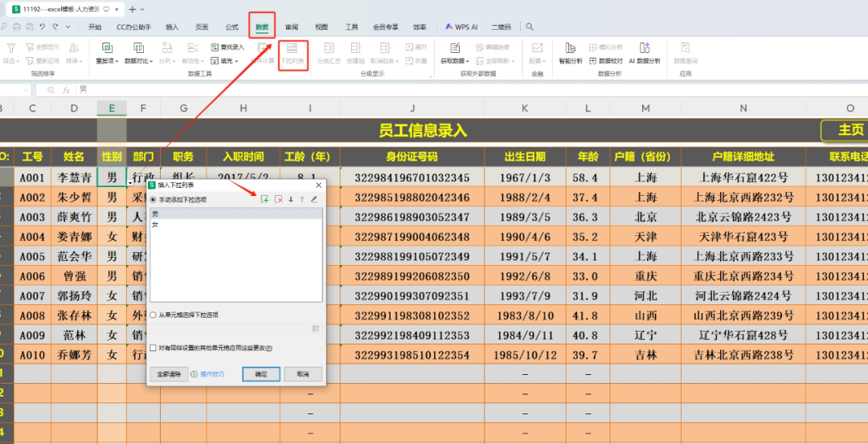868x444 pixels.
Task: Click the cell range picker icon
Action: coord(316,328)
